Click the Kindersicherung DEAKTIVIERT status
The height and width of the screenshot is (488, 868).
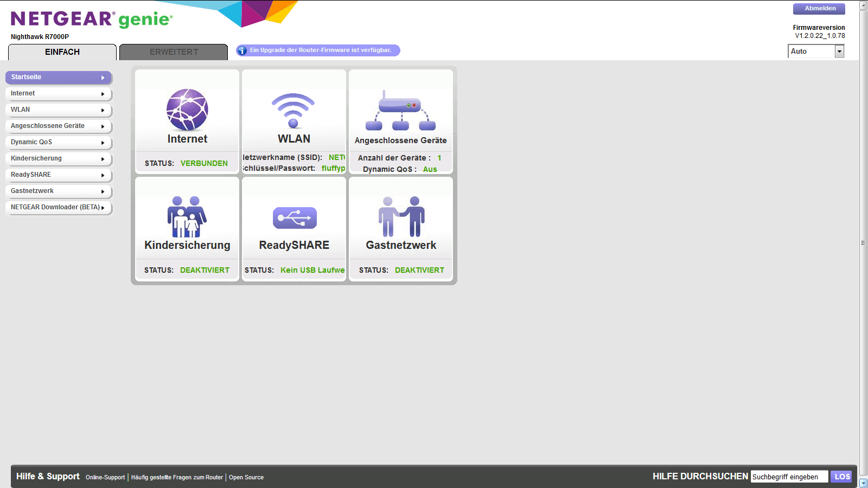(x=205, y=270)
